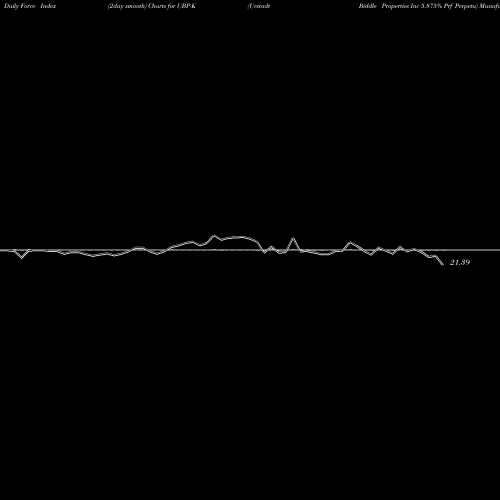Click the 'Daily Force Index' title text
This screenshot has width=500, height=500.
(30, 6)
